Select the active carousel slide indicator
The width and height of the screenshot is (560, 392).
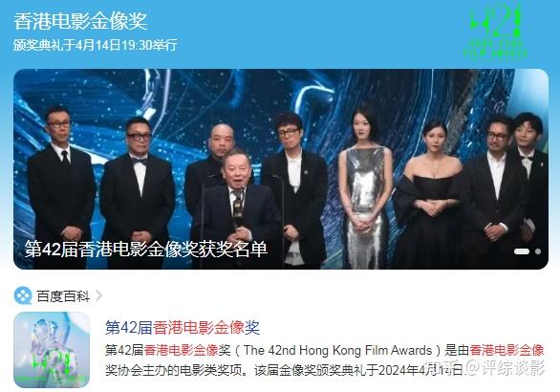(x=522, y=251)
